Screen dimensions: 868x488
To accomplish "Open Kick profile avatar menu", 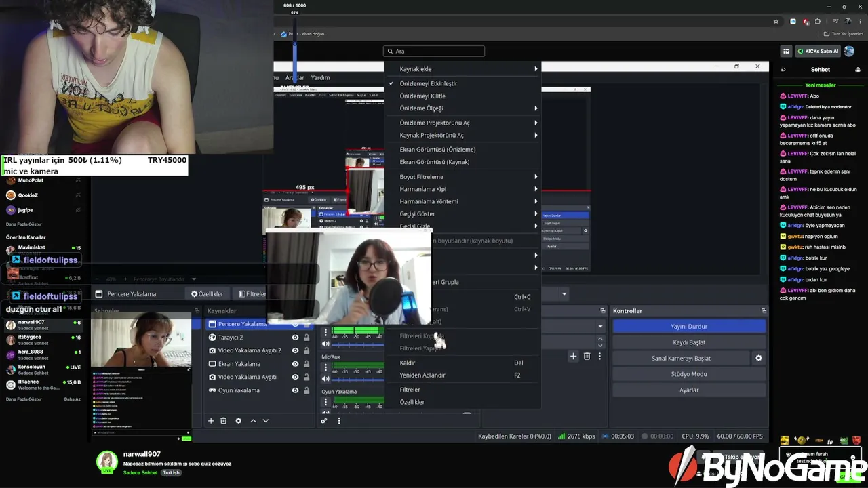I will [x=849, y=51].
